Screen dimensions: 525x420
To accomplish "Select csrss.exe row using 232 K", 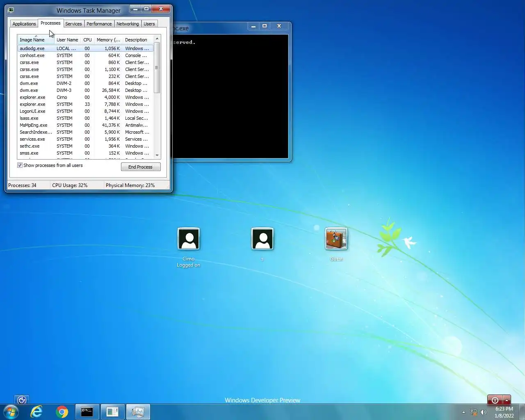I will 85,76.
